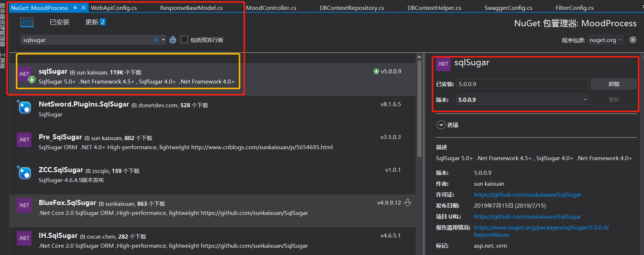Select the BlueFox.SqlSugar package icon
Viewport: 644px width, 255px height.
tap(24, 205)
